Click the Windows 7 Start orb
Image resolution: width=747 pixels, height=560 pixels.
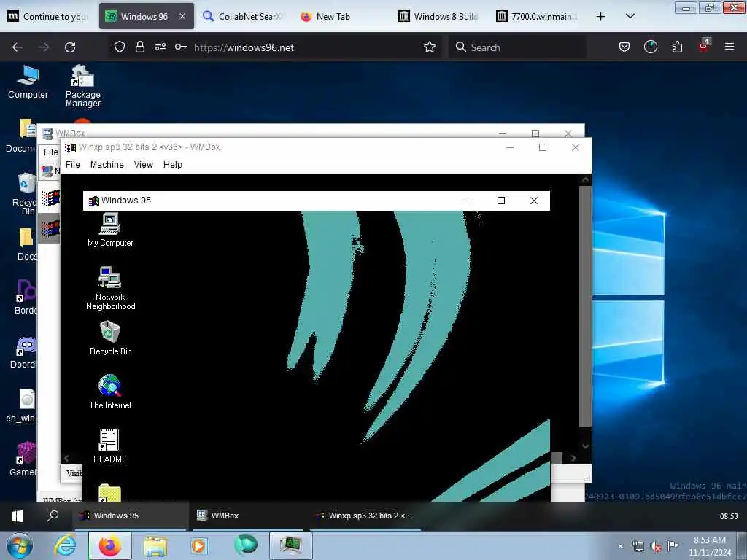(x=20, y=545)
